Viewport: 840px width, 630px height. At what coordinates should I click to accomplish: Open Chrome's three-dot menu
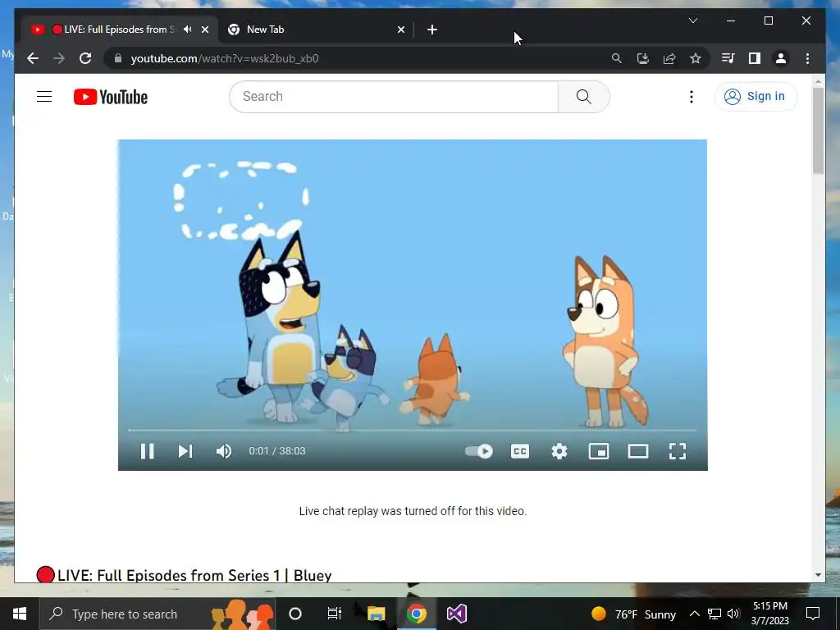(807, 58)
